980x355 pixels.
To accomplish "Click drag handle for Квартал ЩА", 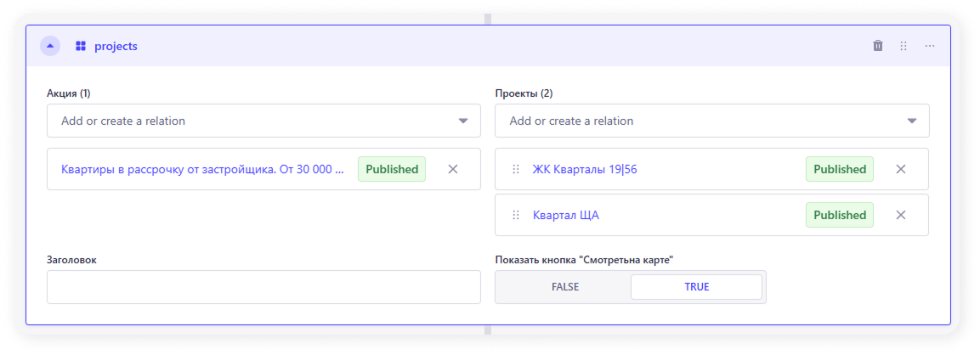I will (515, 215).
